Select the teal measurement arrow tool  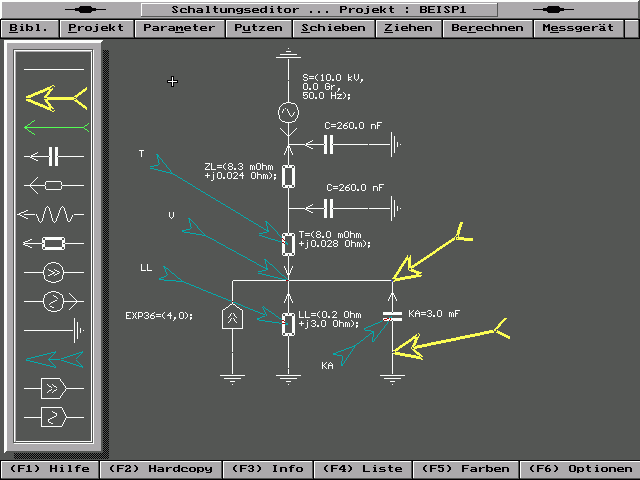tap(56, 359)
